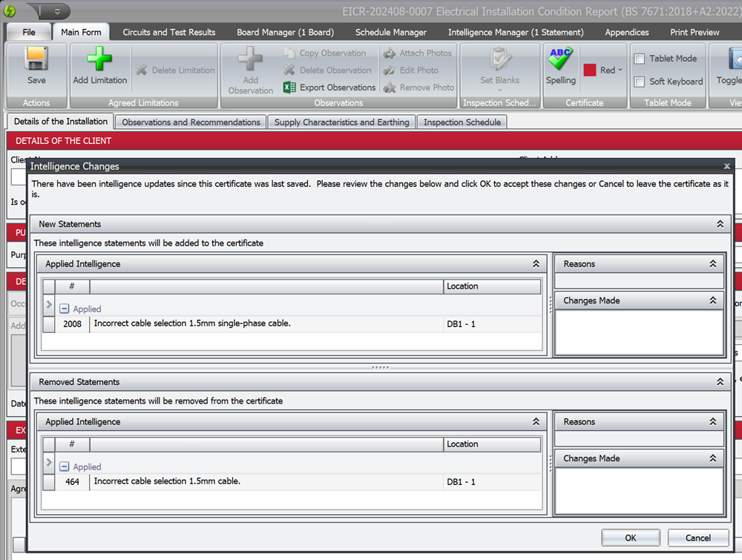The height and width of the screenshot is (560, 742).
Task: Open the Inspection Schedule tab
Action: click(x=462, y=121)
